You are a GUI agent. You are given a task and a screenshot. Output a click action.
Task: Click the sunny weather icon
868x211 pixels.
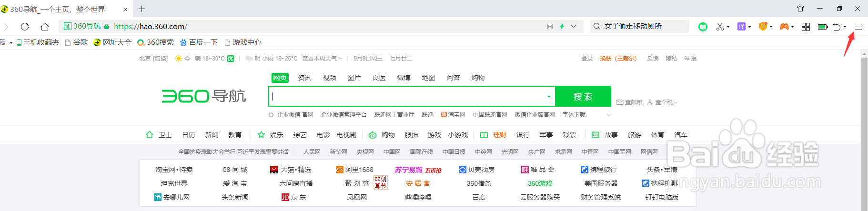point(178,59)
